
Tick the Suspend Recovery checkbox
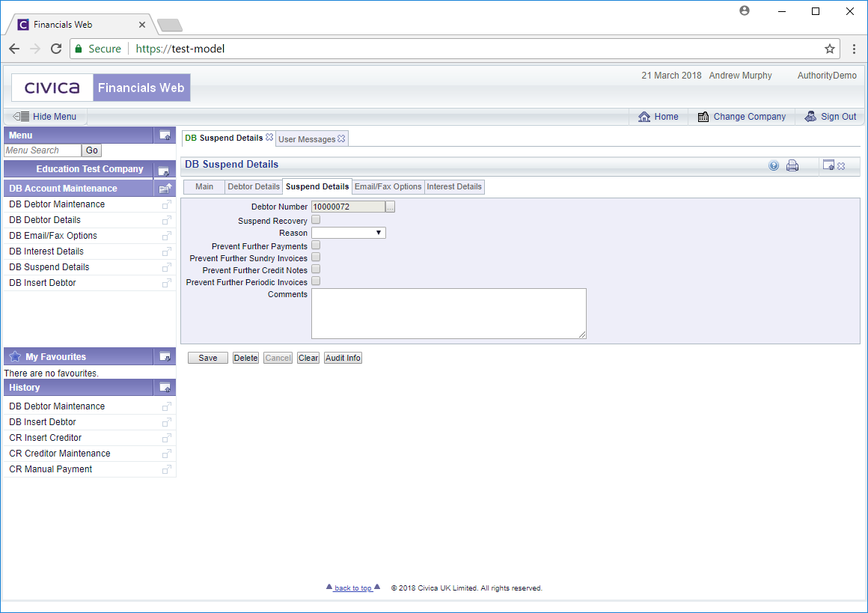pos(316,220)
